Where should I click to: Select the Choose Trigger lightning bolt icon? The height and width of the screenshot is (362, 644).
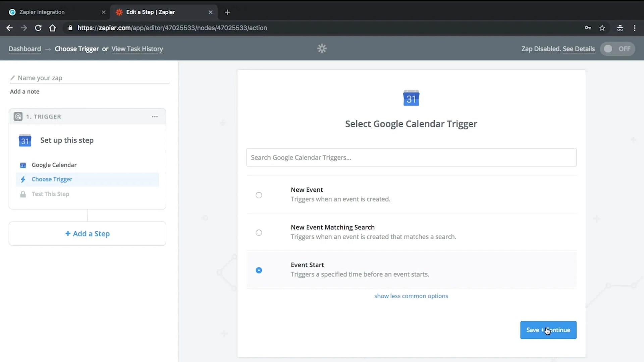click(x=23, y=179)
